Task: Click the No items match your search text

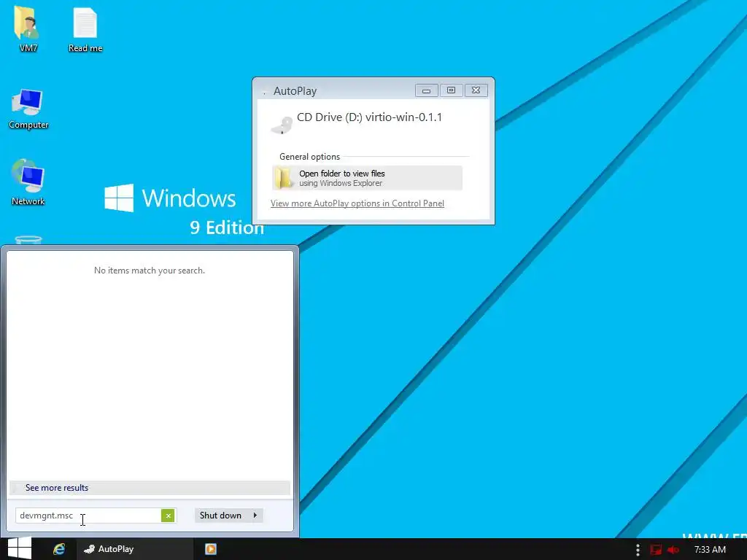Action: [150, 271]
